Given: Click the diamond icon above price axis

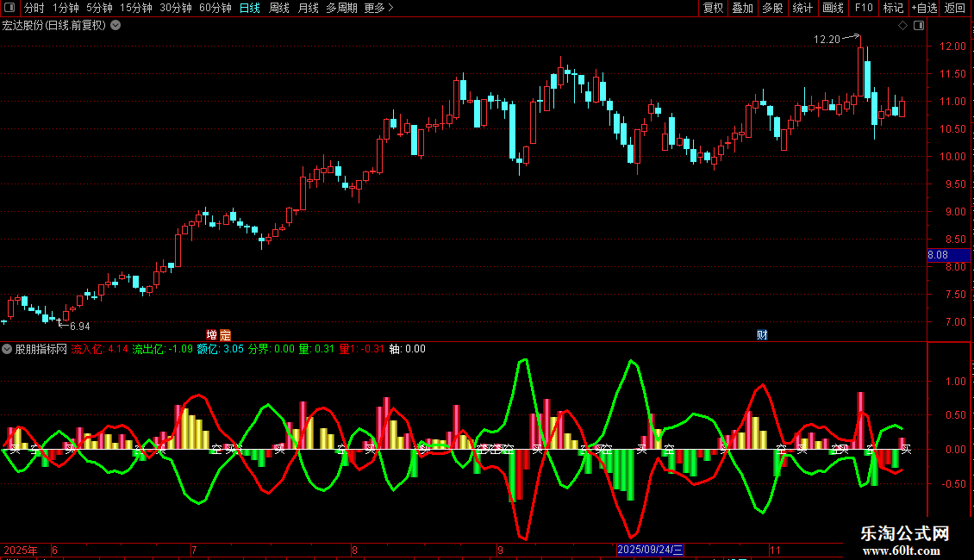Looking at the screenshot, I should tap(902, 26).
